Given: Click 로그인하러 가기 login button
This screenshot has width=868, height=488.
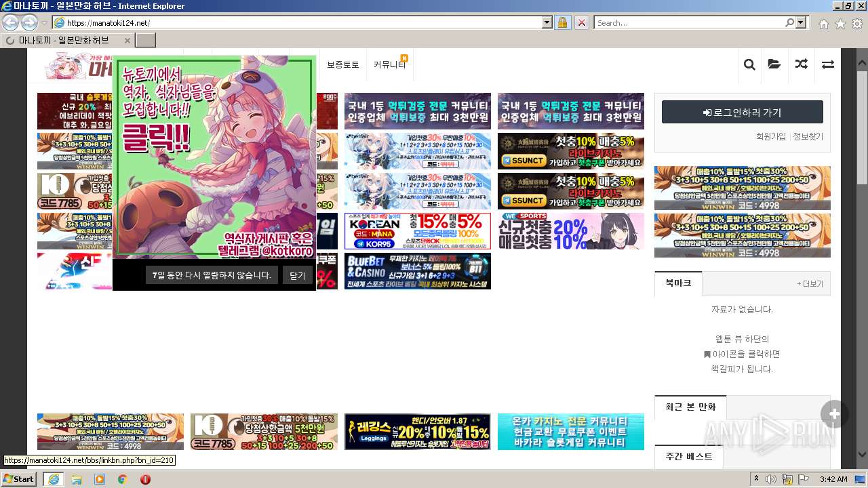Looking at the screenshot, I should point(743,113).
